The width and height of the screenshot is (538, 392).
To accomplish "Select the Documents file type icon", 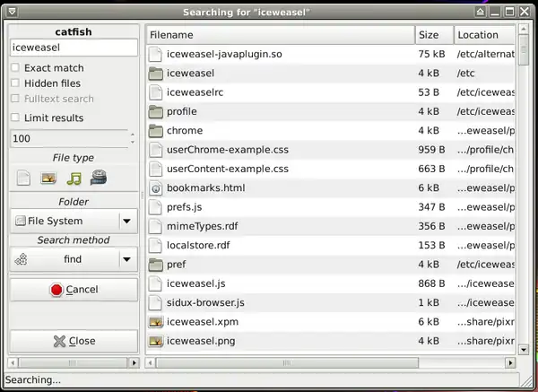I will (x=24, y=178).
